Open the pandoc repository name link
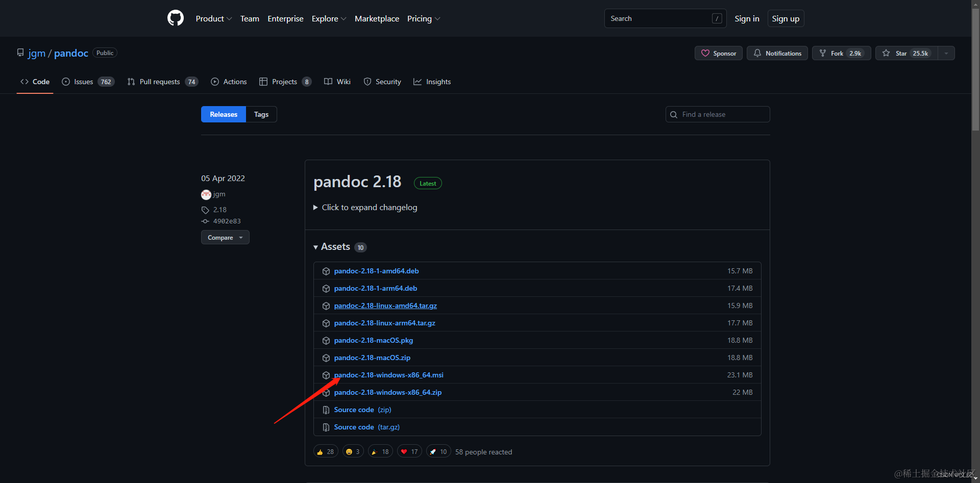 click(71, 53)
